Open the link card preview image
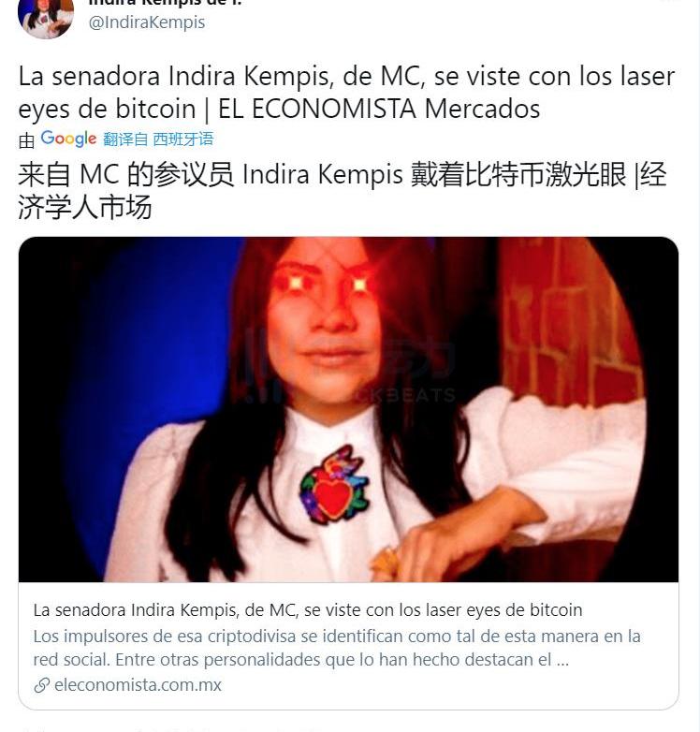 point(348,409)
